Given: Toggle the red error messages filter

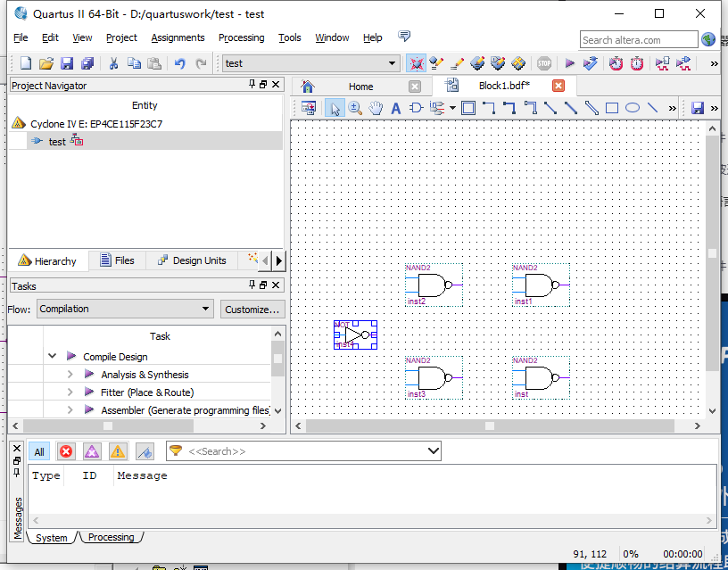Looking at the screenshot, I should point(66,451).
